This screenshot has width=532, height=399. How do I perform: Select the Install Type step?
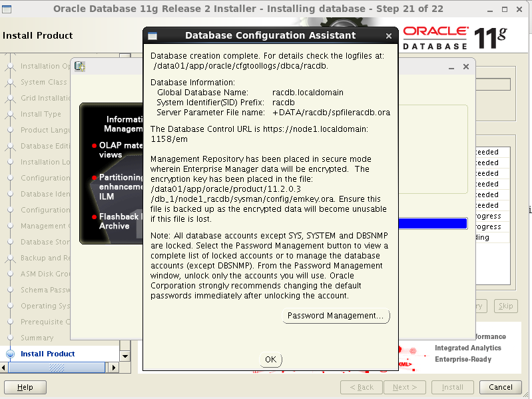pos(41,114)
